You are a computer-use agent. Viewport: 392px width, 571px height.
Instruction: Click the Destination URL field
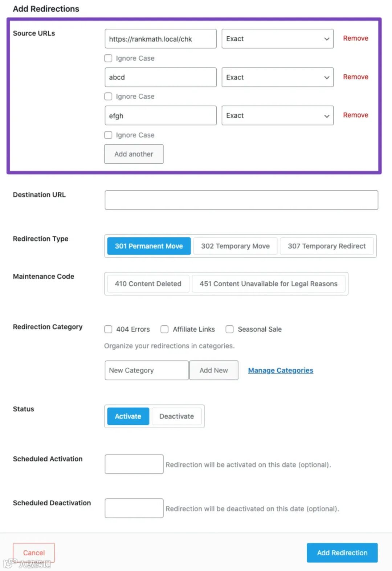[x=241, y=200]
